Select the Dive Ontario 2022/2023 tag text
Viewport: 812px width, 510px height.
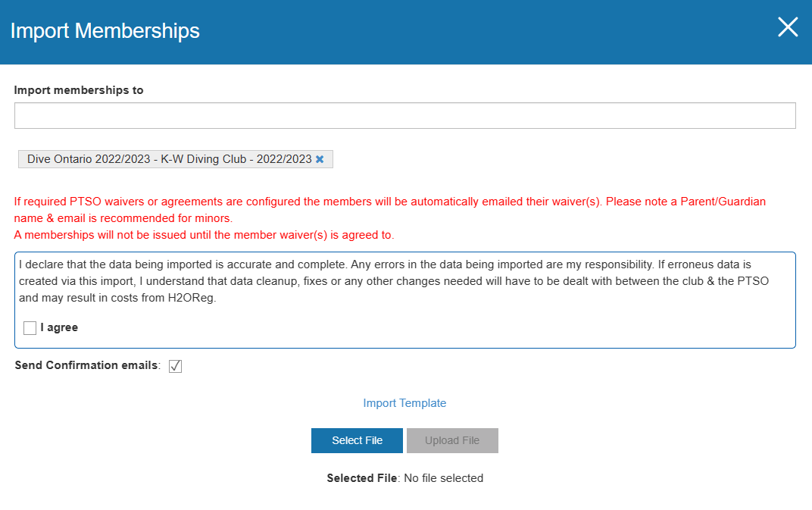pyautogui.click(x=169, y=159)
